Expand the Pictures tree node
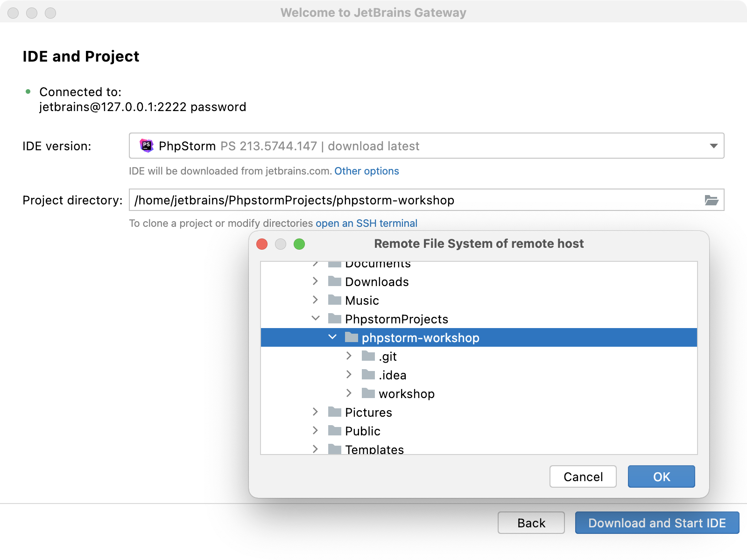The width and height of the screenshot is (747, 560). [316, 412]
